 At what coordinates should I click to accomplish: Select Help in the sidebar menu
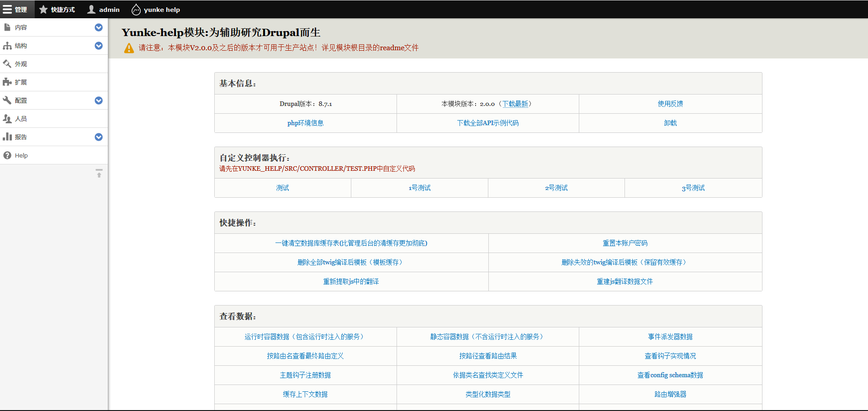54,155
